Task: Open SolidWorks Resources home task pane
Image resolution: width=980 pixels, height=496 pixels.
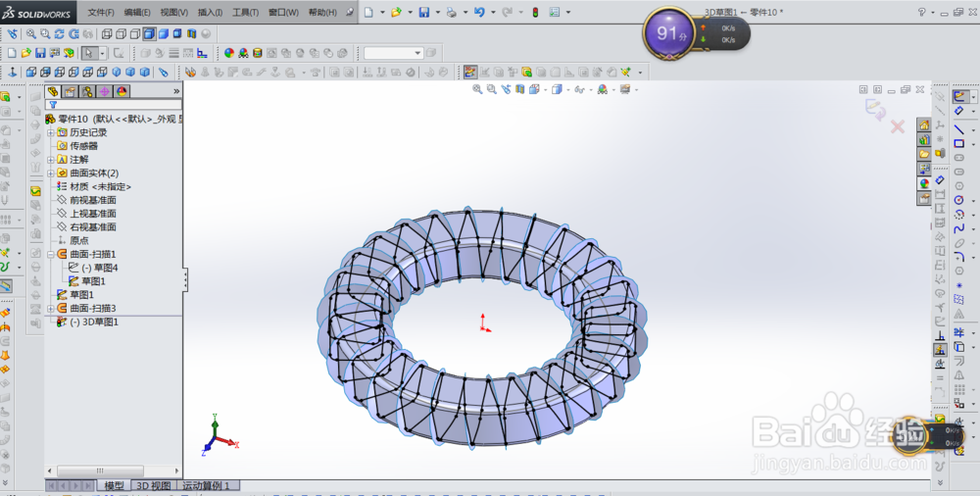Action: tap(924, 125)
